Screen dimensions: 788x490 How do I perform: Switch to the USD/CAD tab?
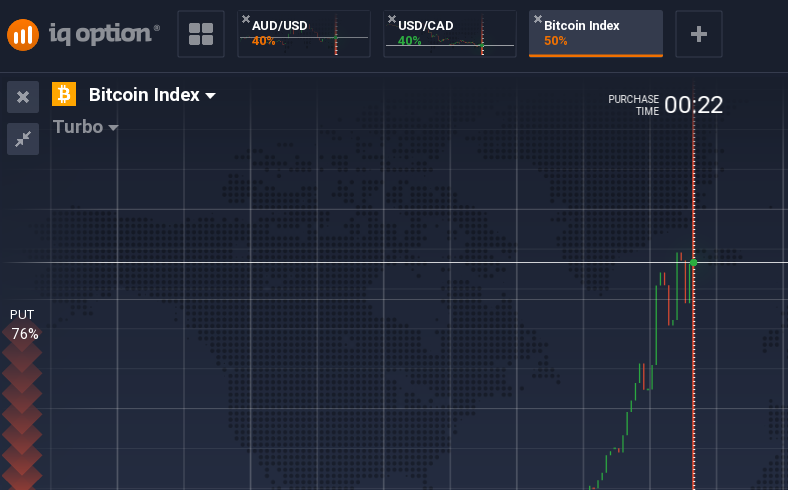click(450, 34)
